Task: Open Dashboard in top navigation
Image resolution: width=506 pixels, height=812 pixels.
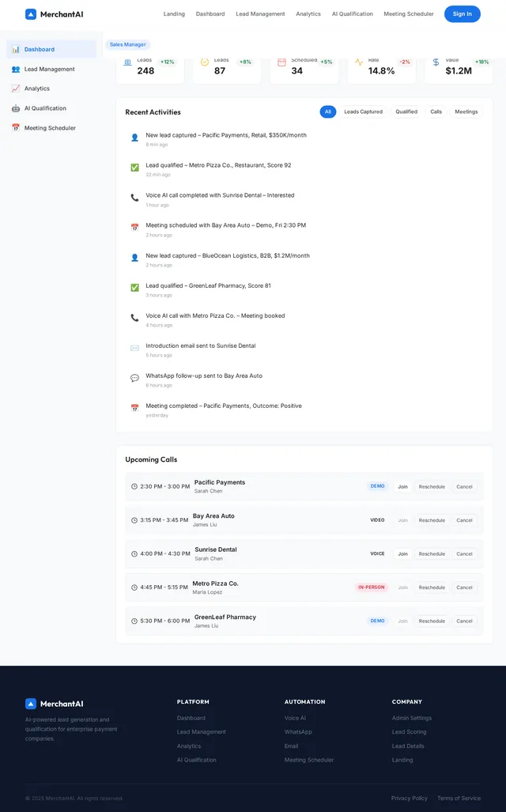Action: (210, 14)
